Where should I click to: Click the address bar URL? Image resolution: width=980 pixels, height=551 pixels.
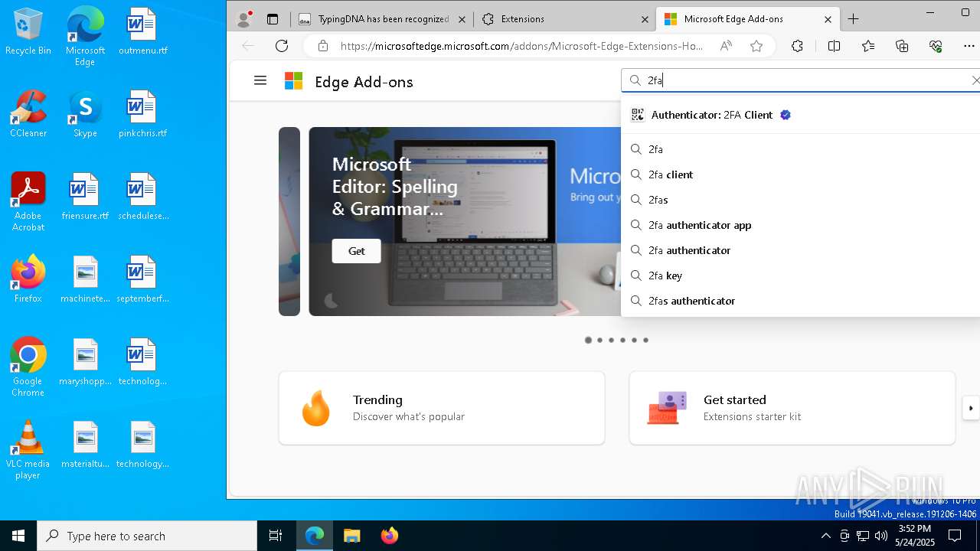(x=521, y=46)
